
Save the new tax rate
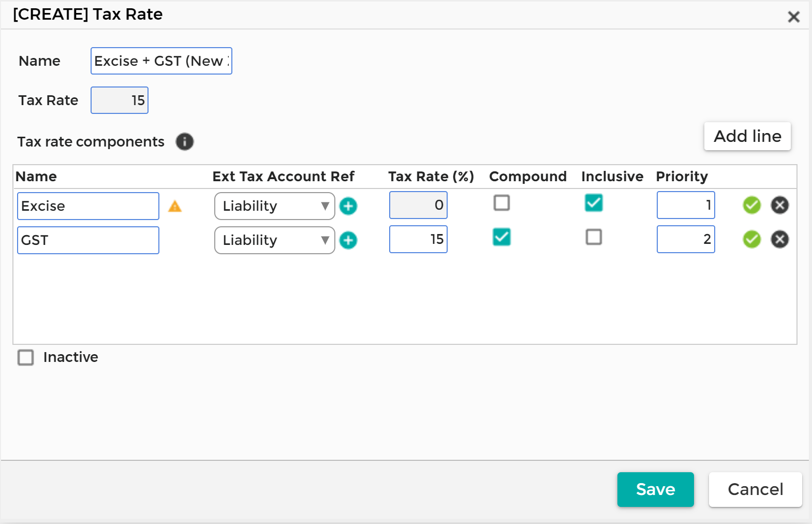tap(655, 489)
